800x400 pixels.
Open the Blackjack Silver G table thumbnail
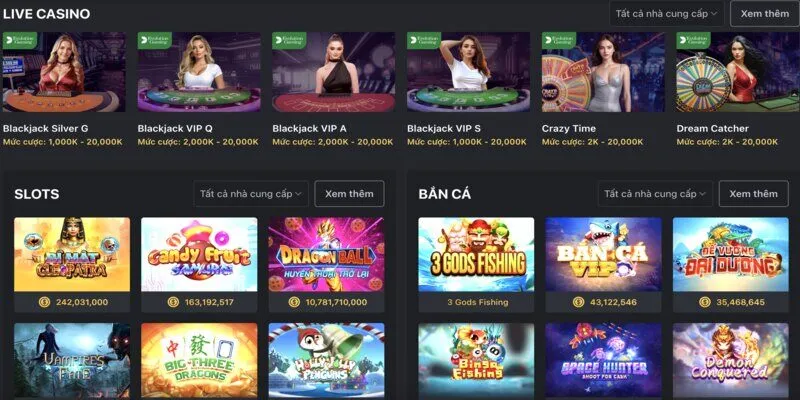(64, 72)
